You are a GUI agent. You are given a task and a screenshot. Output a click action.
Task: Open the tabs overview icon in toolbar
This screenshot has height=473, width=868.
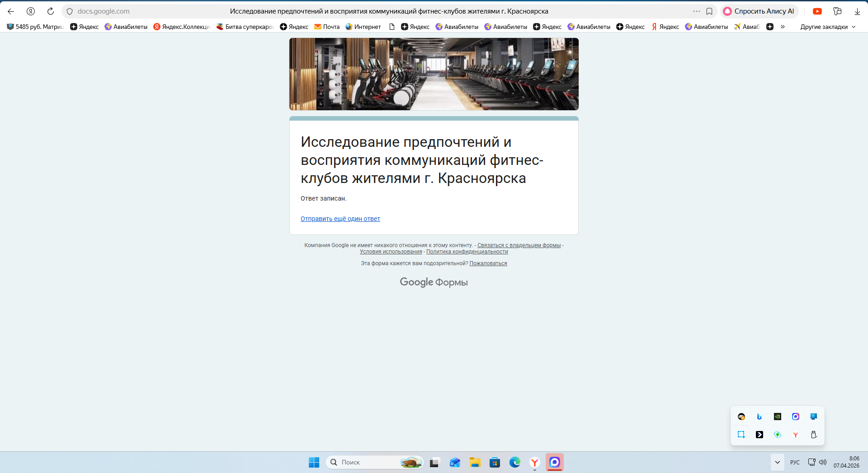pyautogui.click(x=837, y=11)
